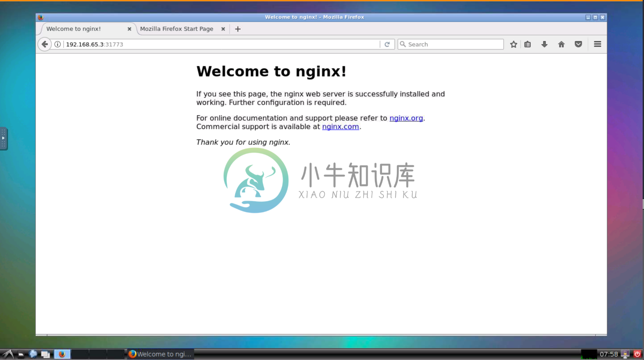The width and height of the screenshot is (644, 360).
Task: Save page to Pocket icon
Action: coord(578,44)
